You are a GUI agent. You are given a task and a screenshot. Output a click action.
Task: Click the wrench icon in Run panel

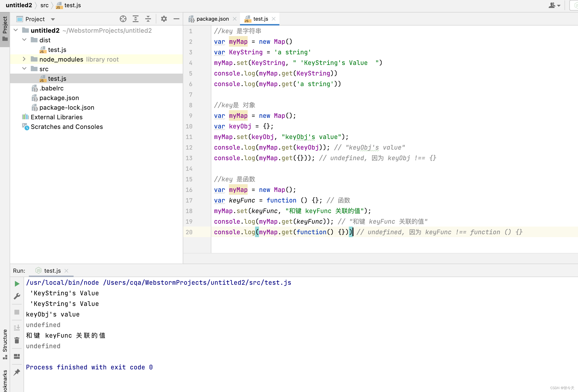pos(17,296)
